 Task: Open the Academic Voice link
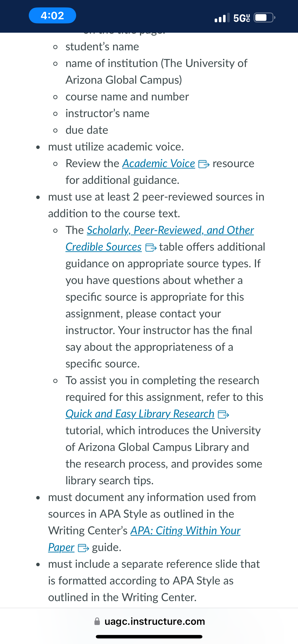159,163
